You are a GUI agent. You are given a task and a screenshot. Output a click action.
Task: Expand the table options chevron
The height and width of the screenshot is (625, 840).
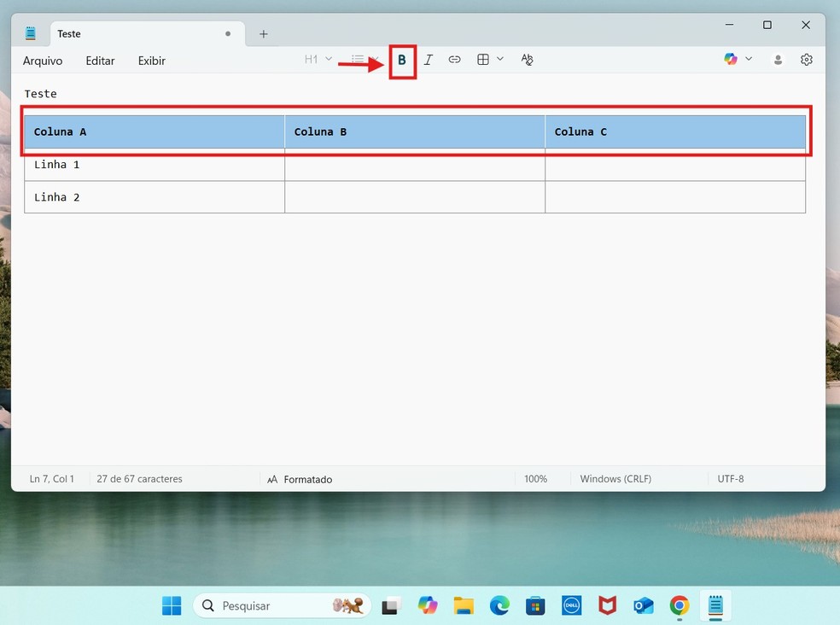click(500, 59)
